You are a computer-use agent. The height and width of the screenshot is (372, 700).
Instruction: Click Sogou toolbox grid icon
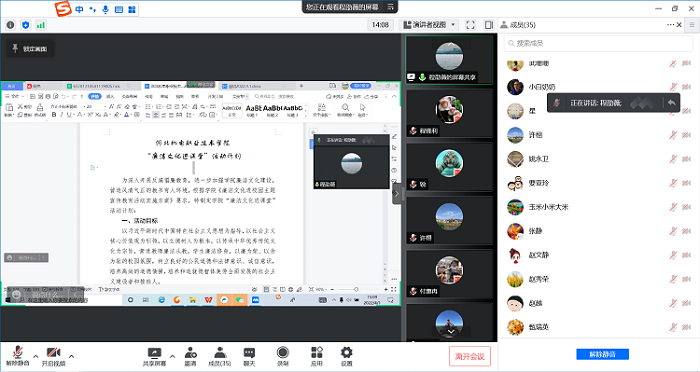click(x=132, y=9)
